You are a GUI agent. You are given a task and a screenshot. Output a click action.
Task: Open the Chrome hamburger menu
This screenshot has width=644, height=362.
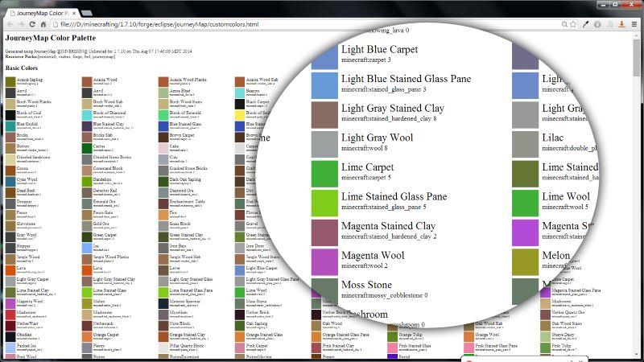[634, 25]
